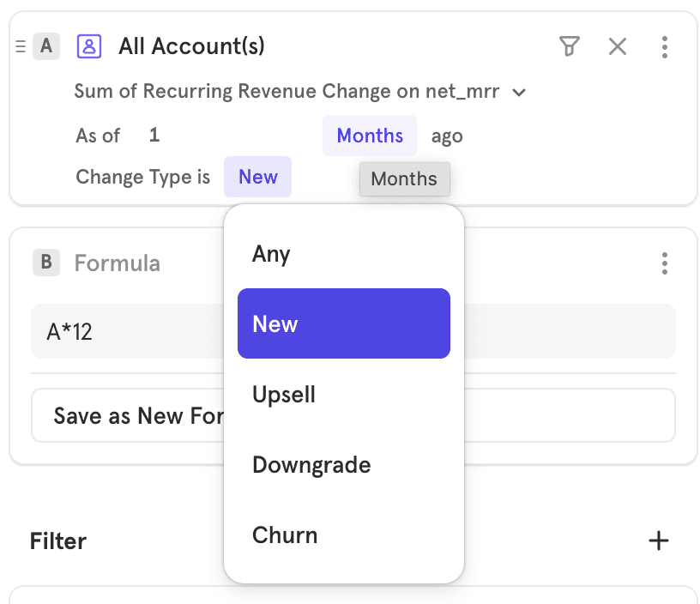Click the Save as New Formula button

point(129,416)
